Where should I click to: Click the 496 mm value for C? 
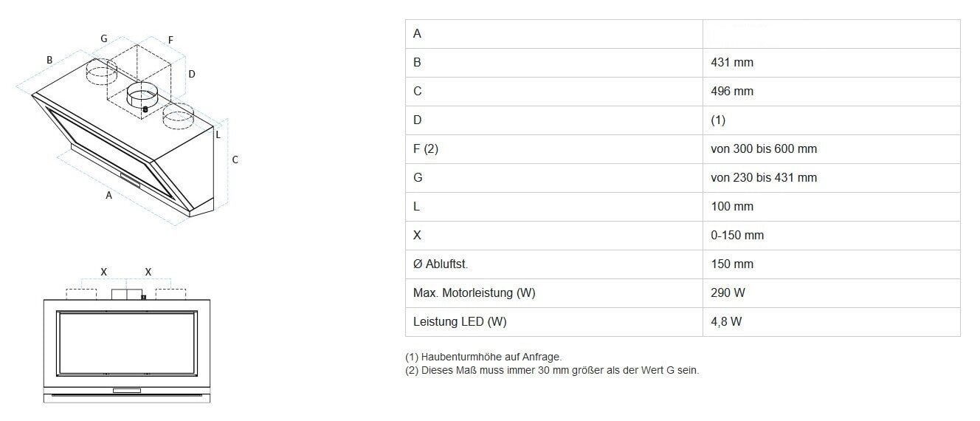732,92
